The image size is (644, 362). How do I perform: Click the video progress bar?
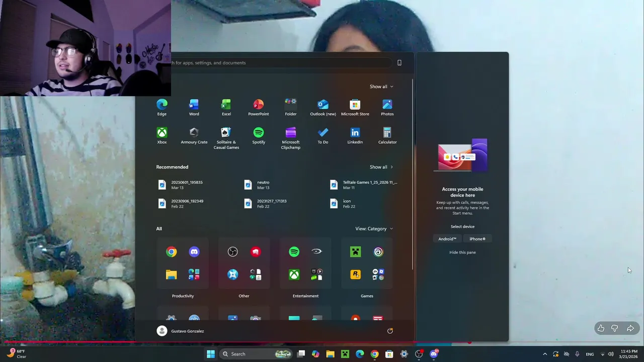pos(322,343)
